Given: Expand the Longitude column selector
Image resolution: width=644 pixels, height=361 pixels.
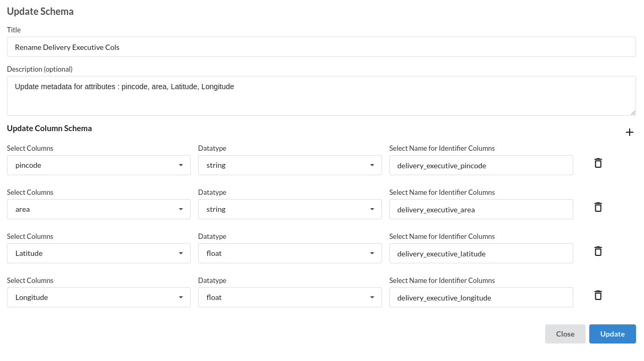Looking at the screenshot, I should (x=99, y=297).
